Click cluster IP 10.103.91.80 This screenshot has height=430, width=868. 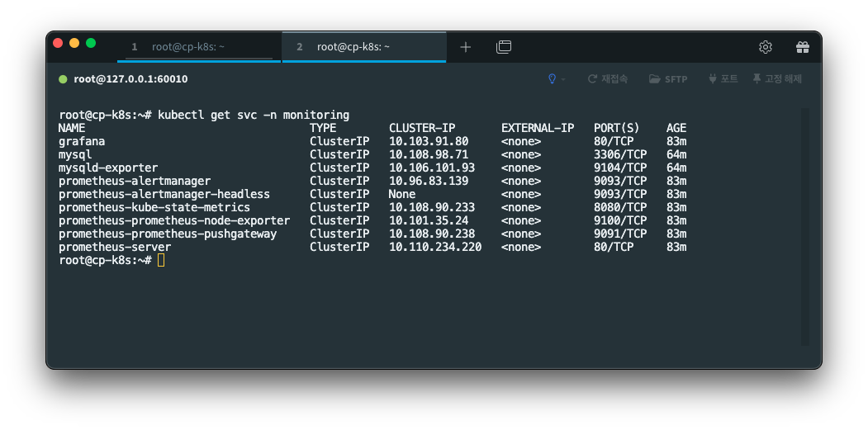click(429, 142)
